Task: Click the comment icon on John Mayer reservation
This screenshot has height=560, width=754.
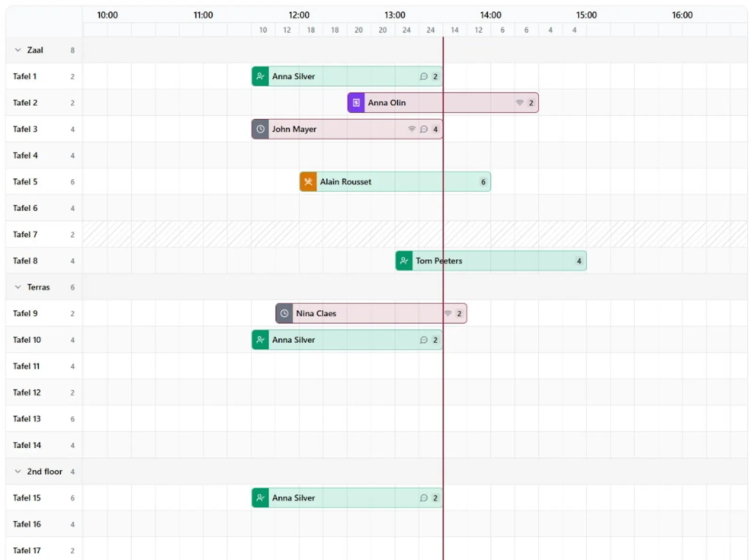Action: tap(424, 129)
